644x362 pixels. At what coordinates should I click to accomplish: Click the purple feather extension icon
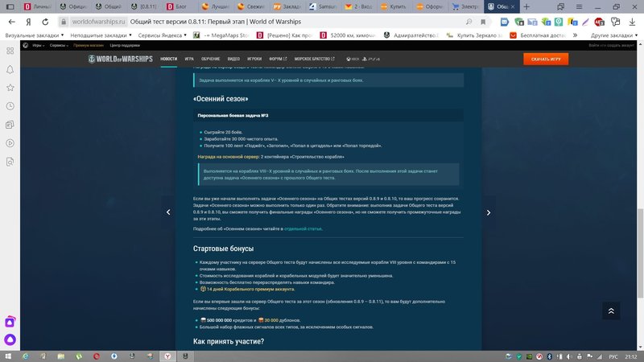586,22
